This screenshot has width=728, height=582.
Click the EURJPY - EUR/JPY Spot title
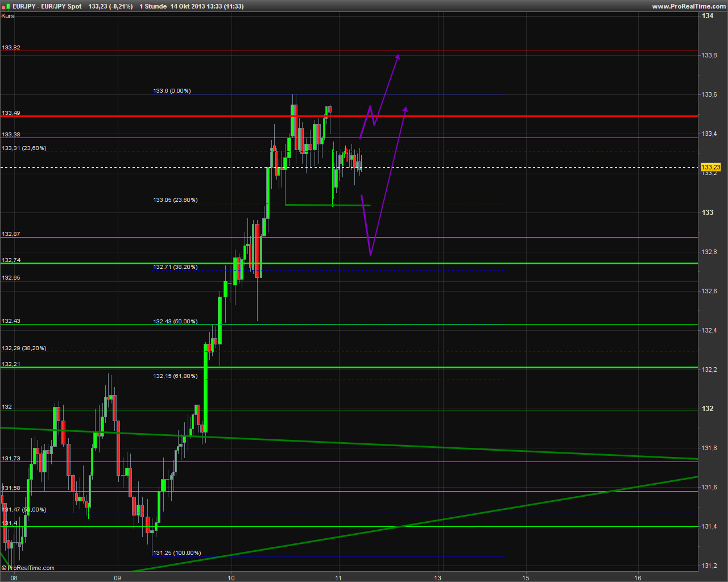tap(48, 6)
